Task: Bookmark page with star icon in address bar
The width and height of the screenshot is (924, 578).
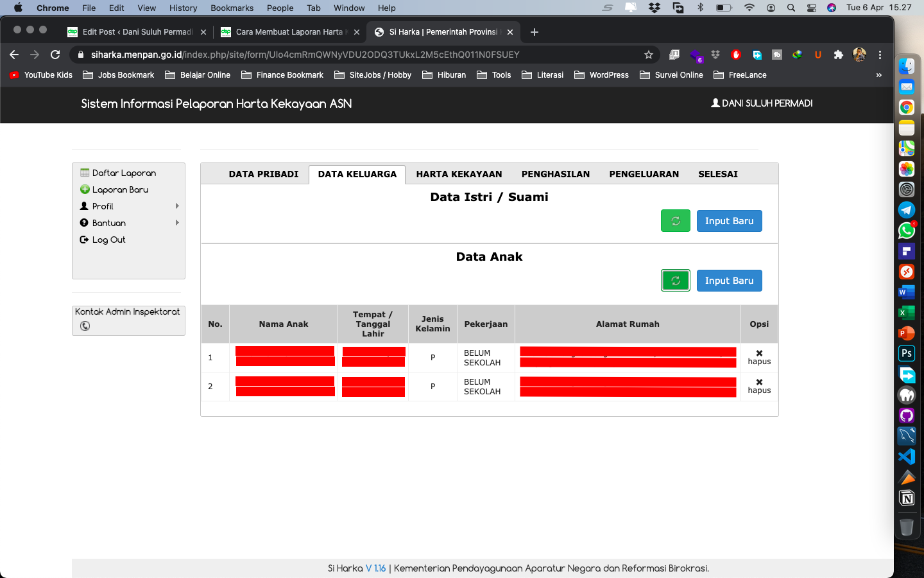Action: pyautogui.click(x=649, y=55)
